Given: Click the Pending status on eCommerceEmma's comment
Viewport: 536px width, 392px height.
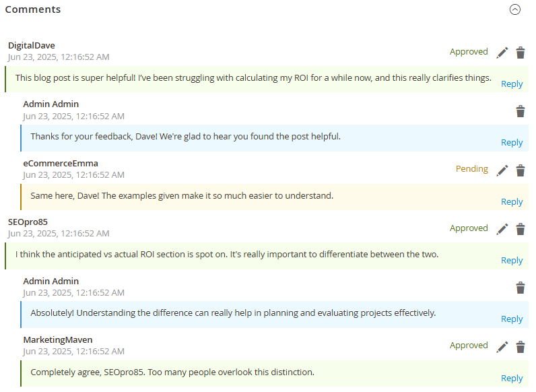Looking at the screenshot, I should (x=471, y=169).
